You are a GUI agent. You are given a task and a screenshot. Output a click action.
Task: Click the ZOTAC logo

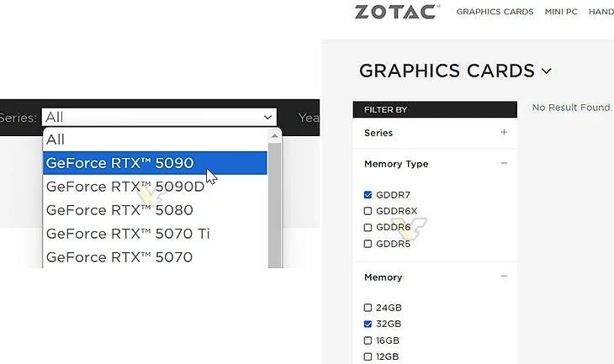tap(395, 12)
